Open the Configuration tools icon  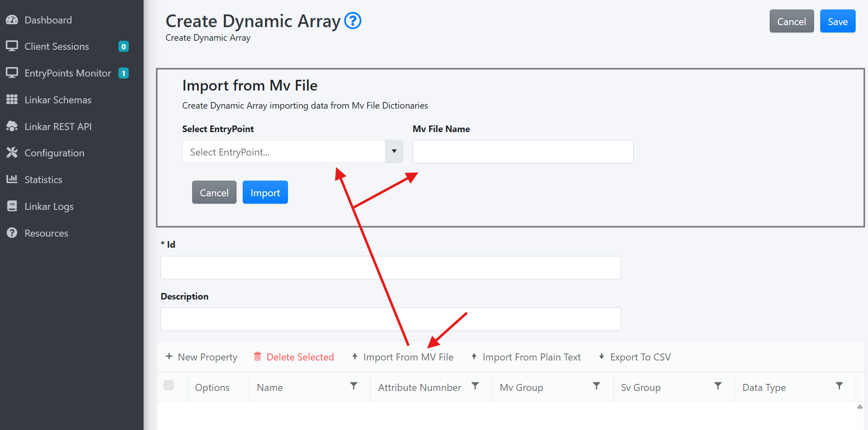[x=12, y=153]
